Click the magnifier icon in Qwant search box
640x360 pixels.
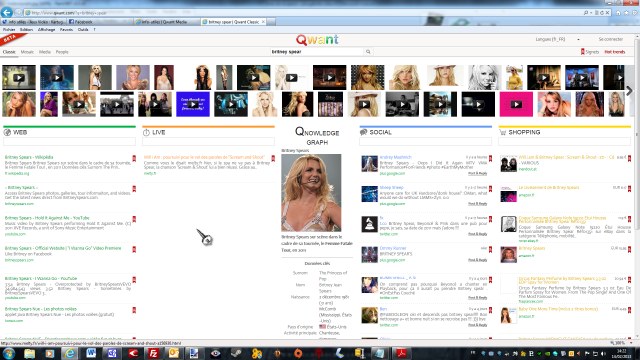tap(368, 52)
